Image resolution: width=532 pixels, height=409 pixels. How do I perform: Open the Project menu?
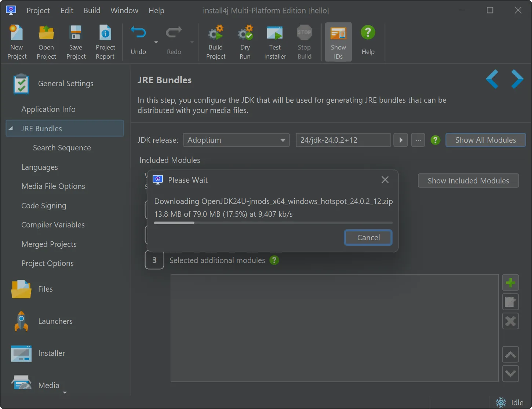click(38, 11)
